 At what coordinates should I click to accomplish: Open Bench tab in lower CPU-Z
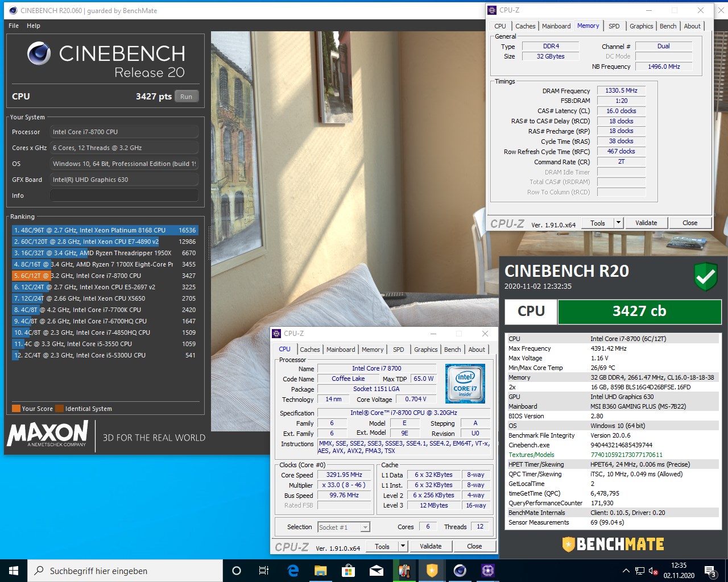click(453, 350)
